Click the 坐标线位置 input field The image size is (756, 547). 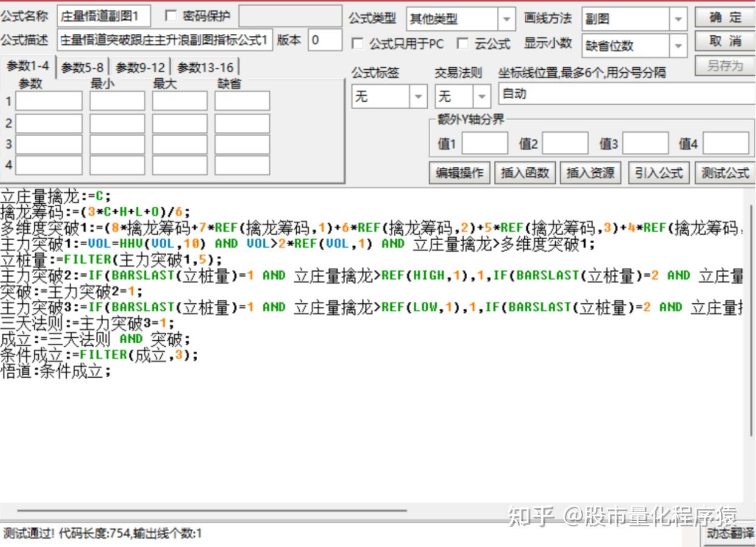coord(627,95)
